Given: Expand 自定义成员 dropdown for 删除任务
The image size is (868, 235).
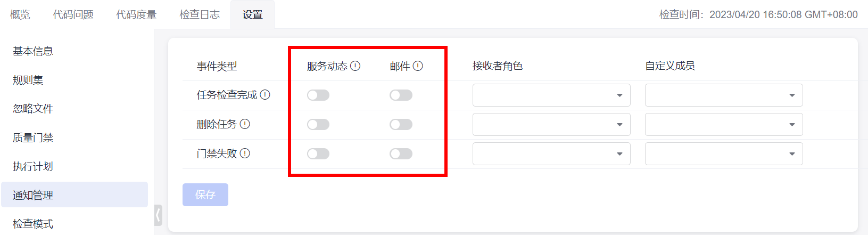Looking at the screenshot, I should (x=723, y=125).
